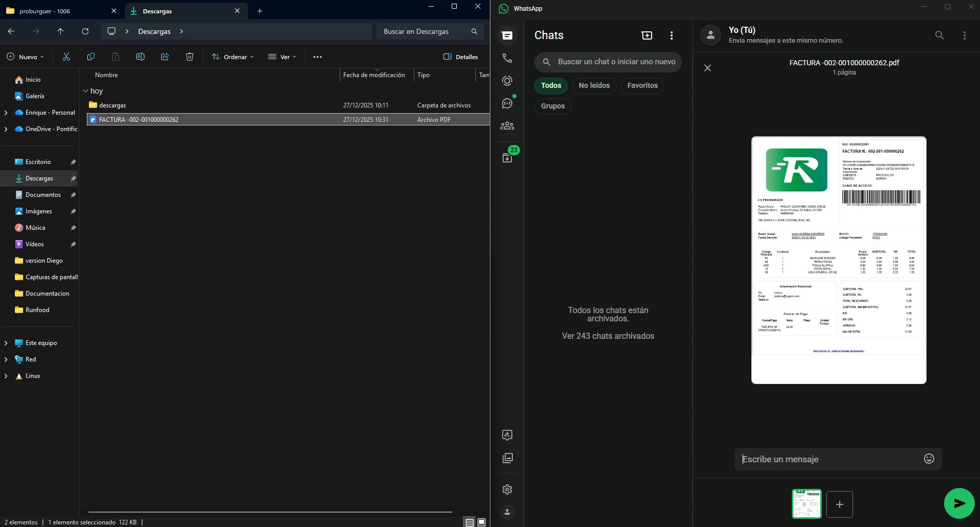Viewport: 980px width, 527px height.
Task: Open the Ver dropdown in Explorer
Action: click(x=282, y=57)
